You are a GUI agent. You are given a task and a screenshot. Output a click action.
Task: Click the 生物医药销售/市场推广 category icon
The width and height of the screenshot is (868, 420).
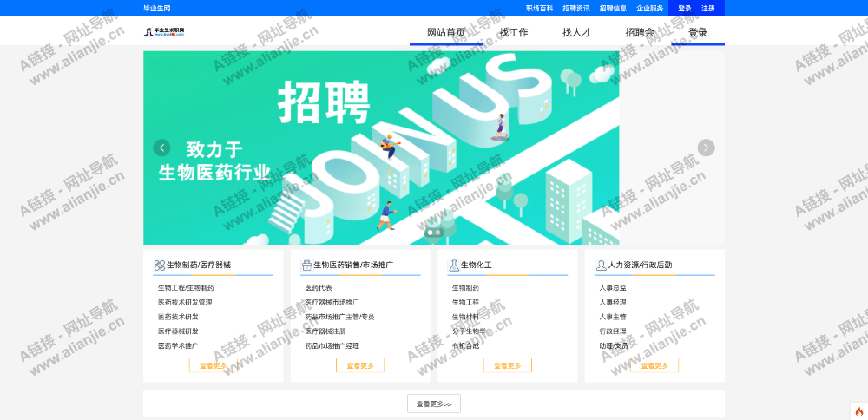pos(306,265)
